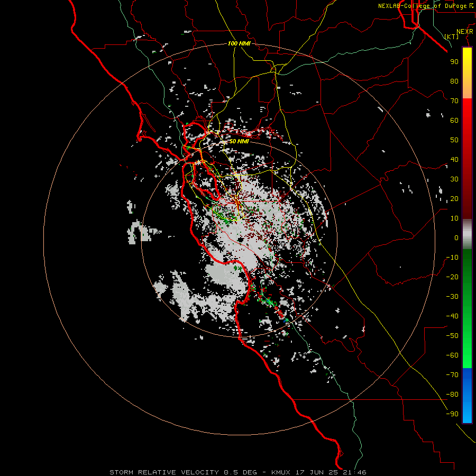Click the "-40" scale value
Image resolution: width=476 pixels, height=476 pixels.
point(452,316)
